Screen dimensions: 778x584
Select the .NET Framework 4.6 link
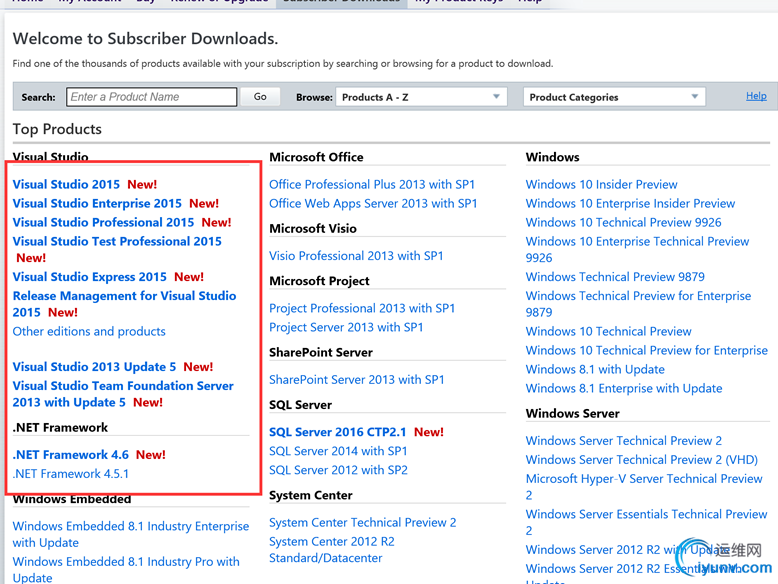click(71, 454)
